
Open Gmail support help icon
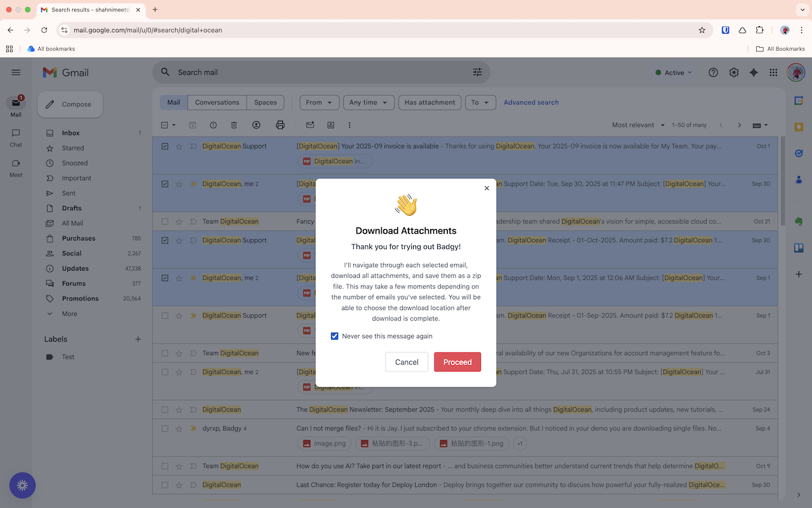coord(713,72)
